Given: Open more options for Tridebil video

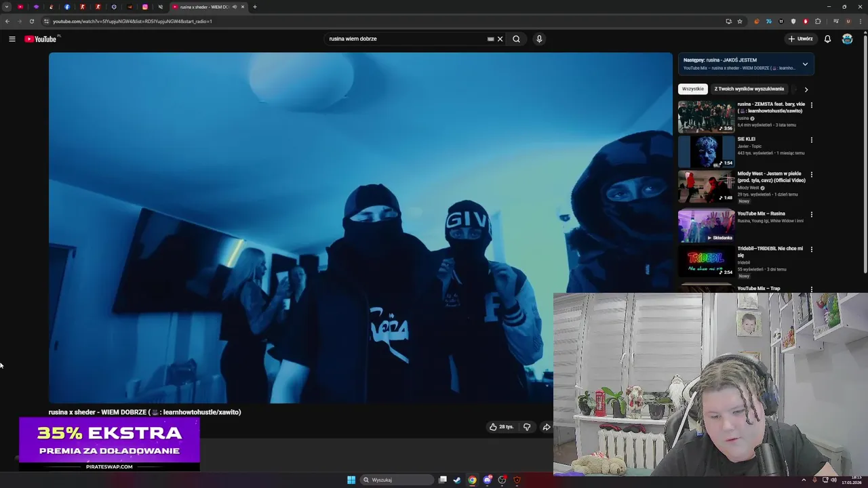Looking at the screenshot, I should [811, 249].
